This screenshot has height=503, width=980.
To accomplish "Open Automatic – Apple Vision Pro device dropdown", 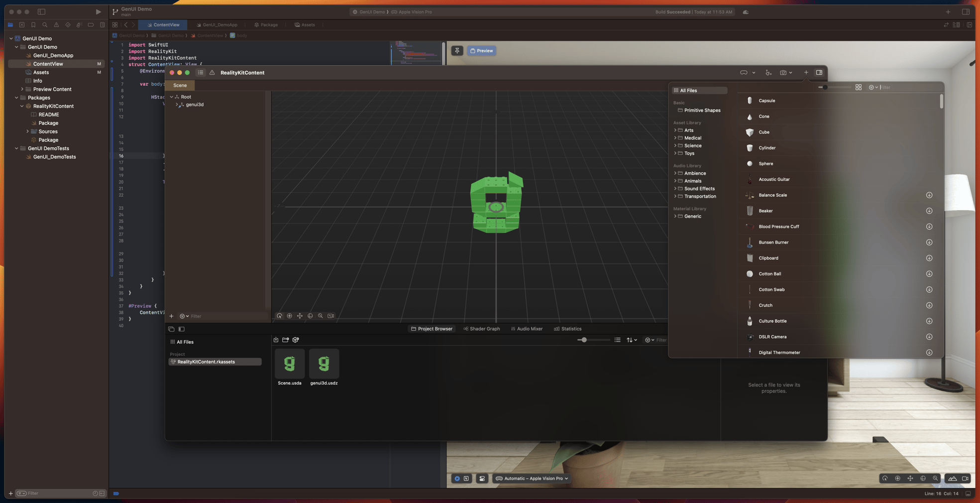I will click(532, 479).
